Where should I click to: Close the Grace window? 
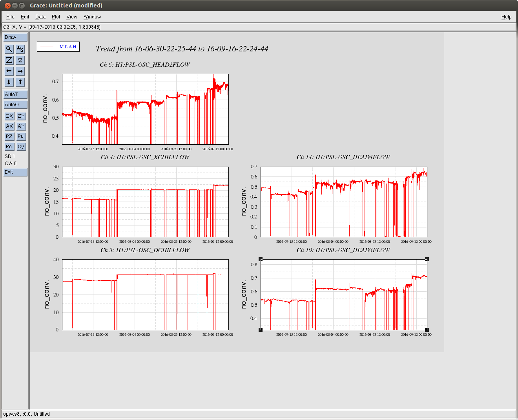pyautogui.click(x=7, y=5)
